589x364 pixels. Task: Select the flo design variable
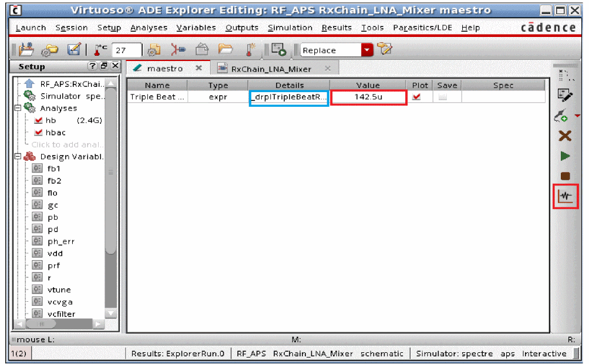52,193
